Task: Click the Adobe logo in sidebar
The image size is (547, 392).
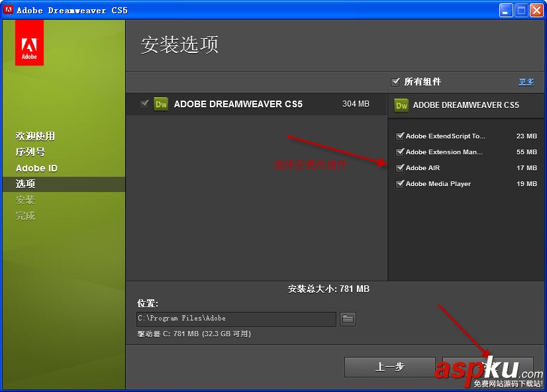Action: click(x=29, y=42)
